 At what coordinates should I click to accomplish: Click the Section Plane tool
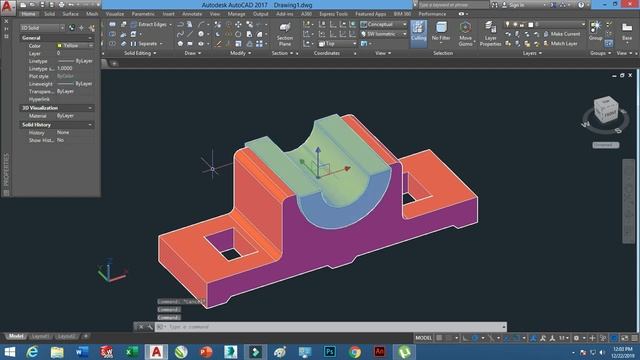tap(285, 34)
